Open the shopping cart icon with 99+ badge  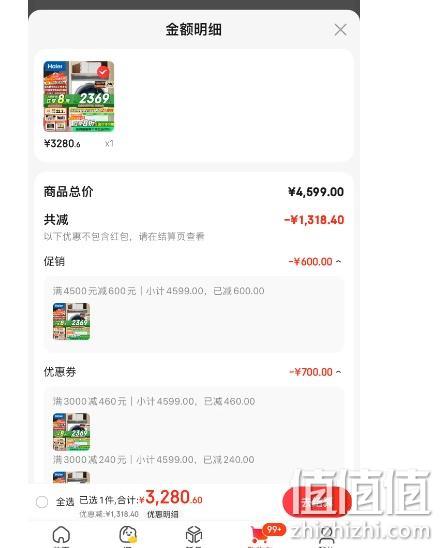[259, 535]
